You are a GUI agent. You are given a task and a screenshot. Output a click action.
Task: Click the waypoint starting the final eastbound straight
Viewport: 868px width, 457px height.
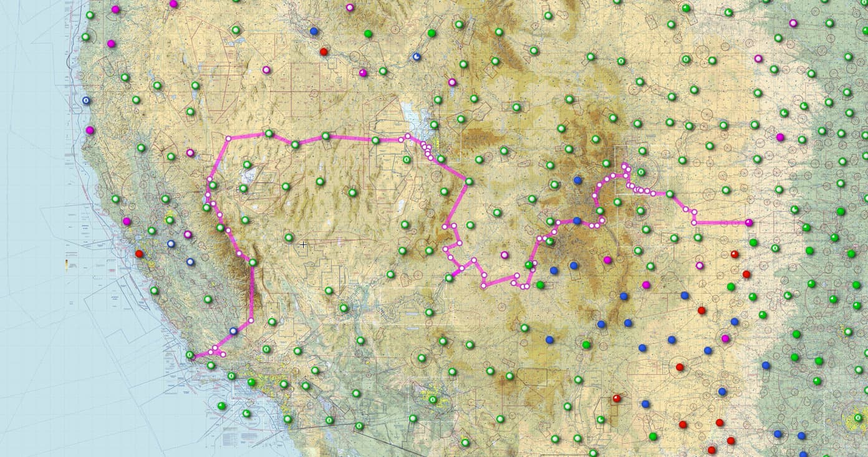point(694,223)
